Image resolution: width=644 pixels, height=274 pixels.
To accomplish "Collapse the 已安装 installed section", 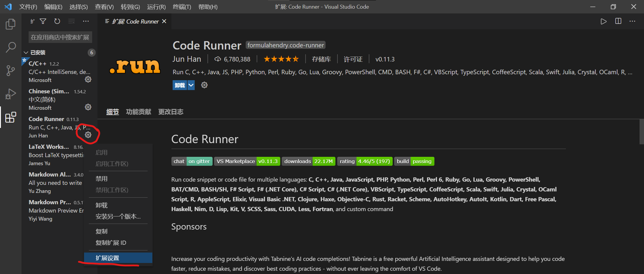I will pos(26,52).
